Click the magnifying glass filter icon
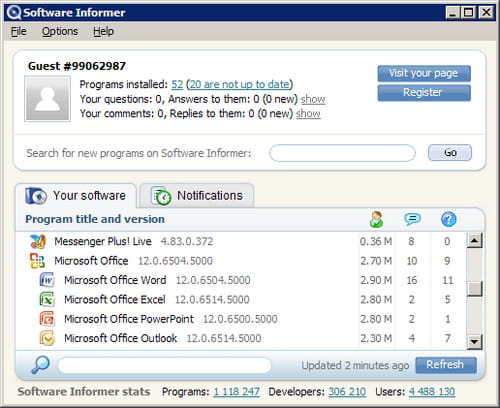The width and height of the screenshot is (500, 408). click(x=41, y=365)
